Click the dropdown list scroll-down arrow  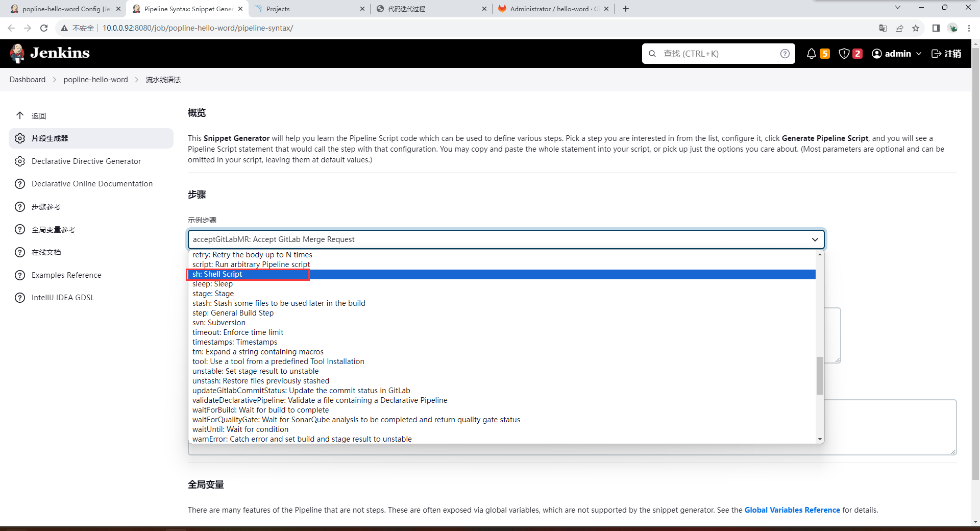[x=820, y=439]
